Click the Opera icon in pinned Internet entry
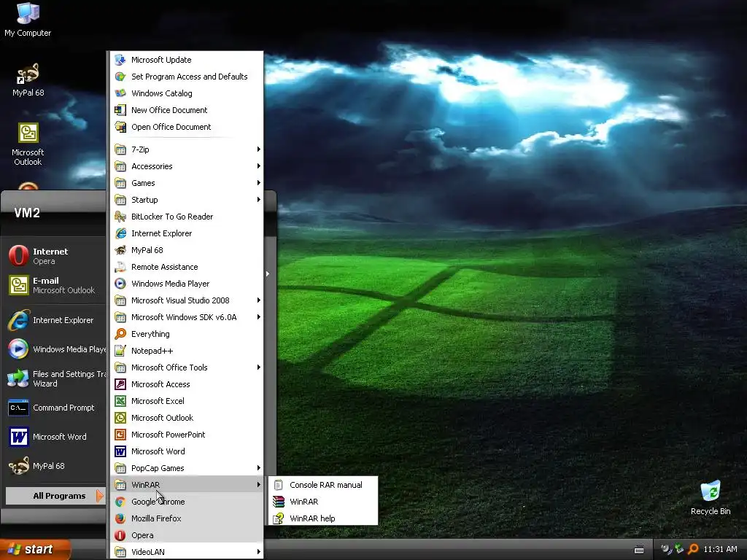The image size is (747, 560). [18, 256]
